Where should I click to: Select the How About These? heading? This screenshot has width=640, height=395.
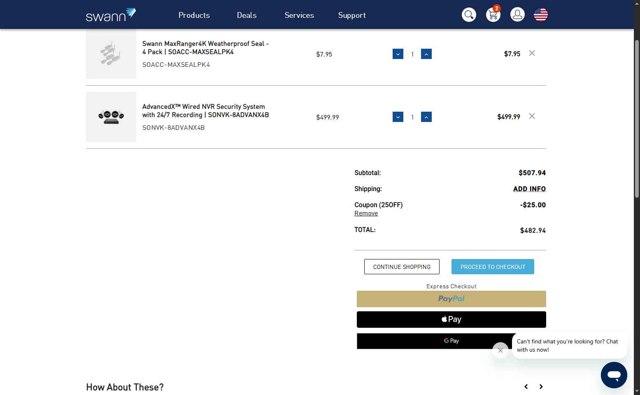click(x=125, y=387)
